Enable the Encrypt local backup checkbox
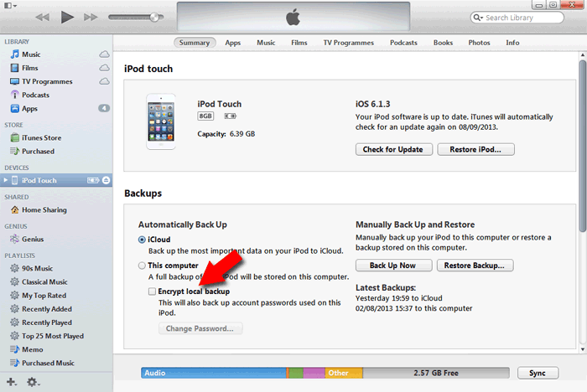 click(152, 291)
